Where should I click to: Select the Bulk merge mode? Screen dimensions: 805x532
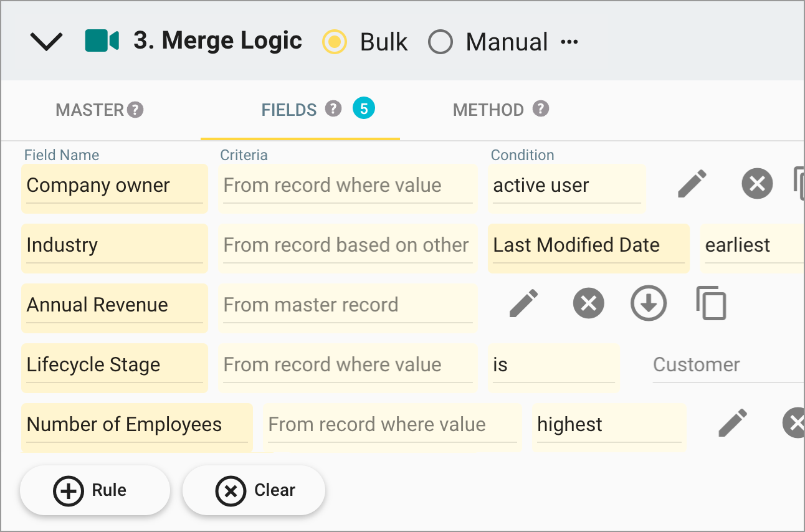tap(335, 42)
